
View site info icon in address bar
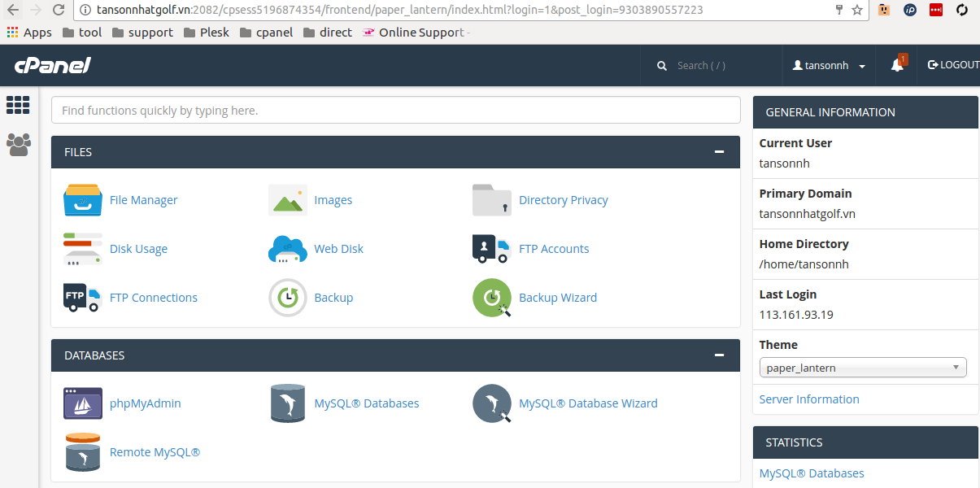point(86,11)
